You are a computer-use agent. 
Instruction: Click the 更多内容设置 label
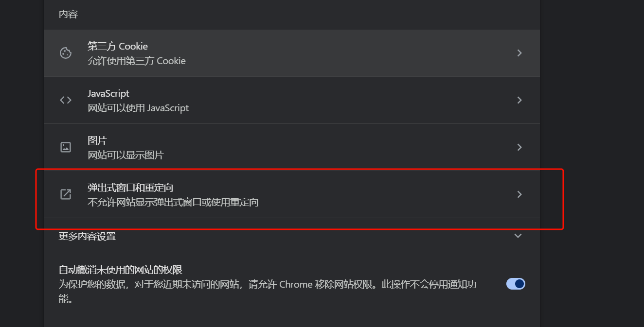pyautogui.click(x=87, y=237)
